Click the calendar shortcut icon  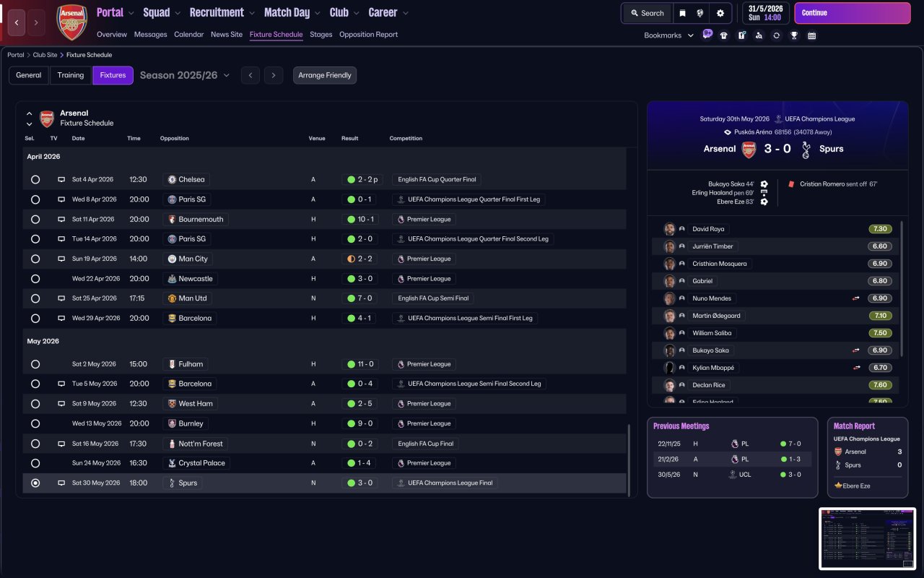coord(811,35)
